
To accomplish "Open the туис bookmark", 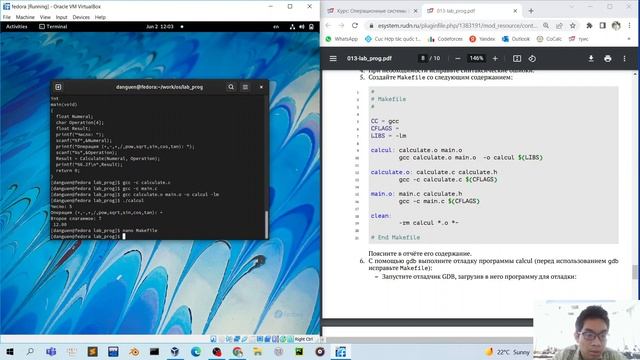I will click(x=578, y=39).
